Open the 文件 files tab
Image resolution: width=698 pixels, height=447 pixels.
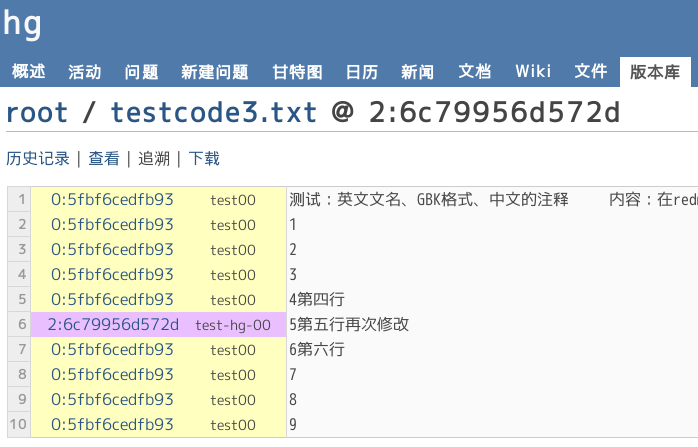click(x=590, y=71)
